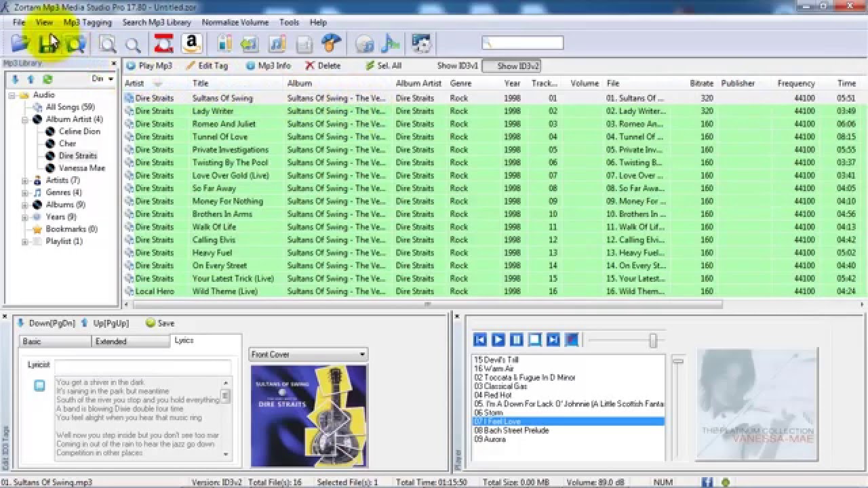Click the colorful umbrella toolbar icon

click(x=331, y=44)
